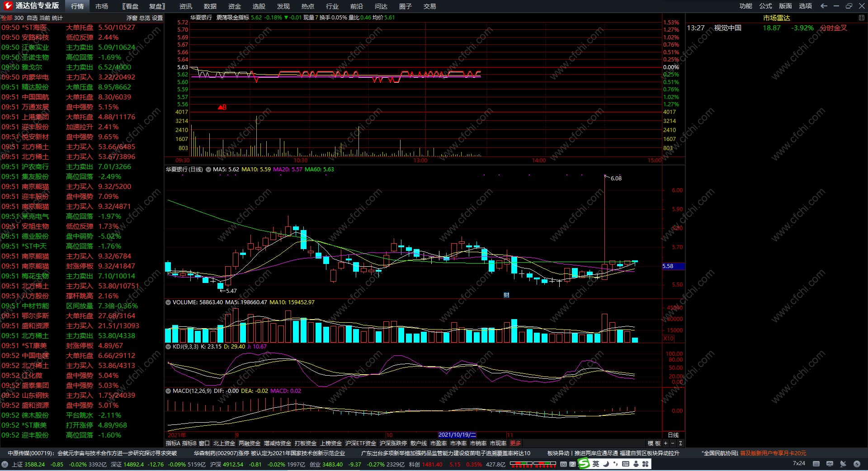Expand the KDJ indicator dropdown circle
The height and width of the screenshot is (471, 868).
[168, 347]
